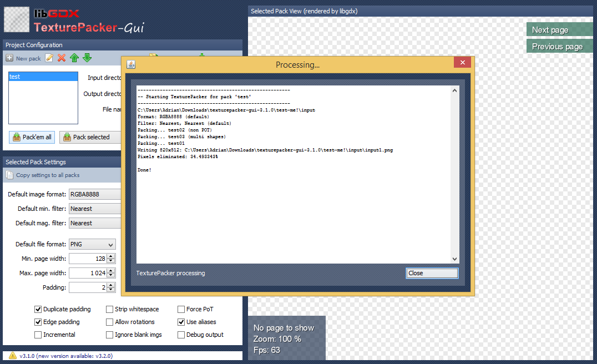Click the Fps: 63 status text
Screen dimensions: 597x364
coord(266,350)
